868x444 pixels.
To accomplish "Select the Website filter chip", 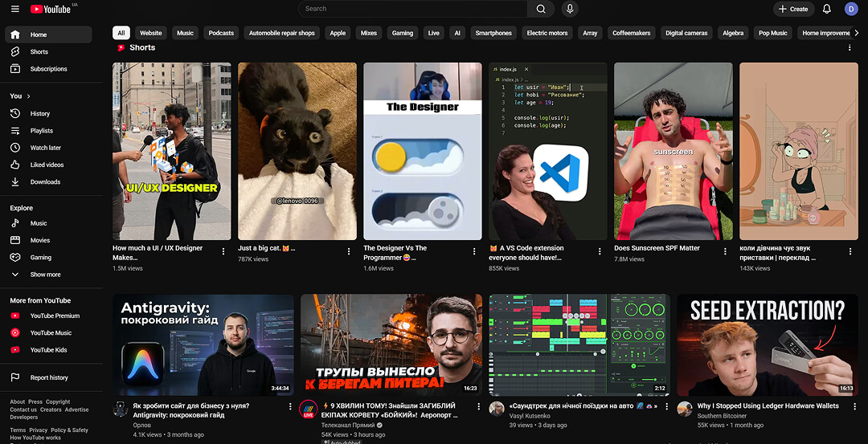I will pyautogui.click(x=151, y=33).
